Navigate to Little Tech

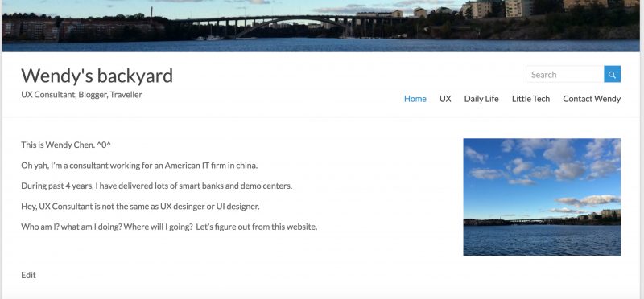pos(530,99)
